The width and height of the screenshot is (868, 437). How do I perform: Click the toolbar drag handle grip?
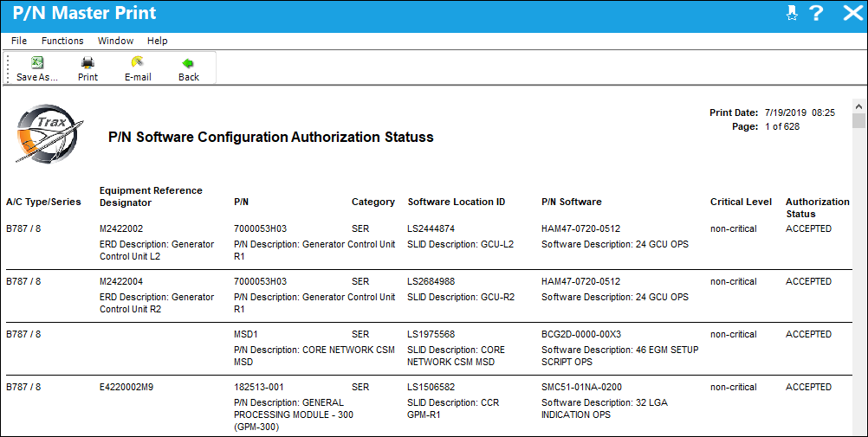(x=8, y=68)
